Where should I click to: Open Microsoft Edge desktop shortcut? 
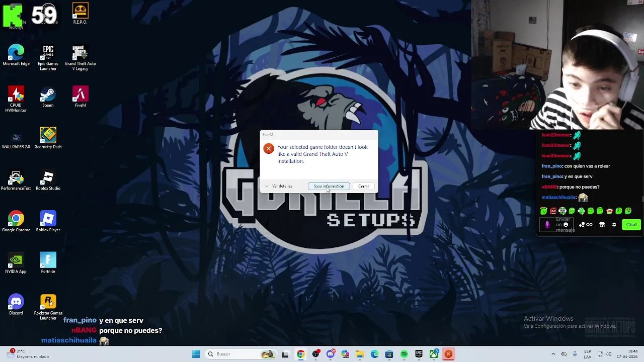pyautogui.click(x=16, y=55)
